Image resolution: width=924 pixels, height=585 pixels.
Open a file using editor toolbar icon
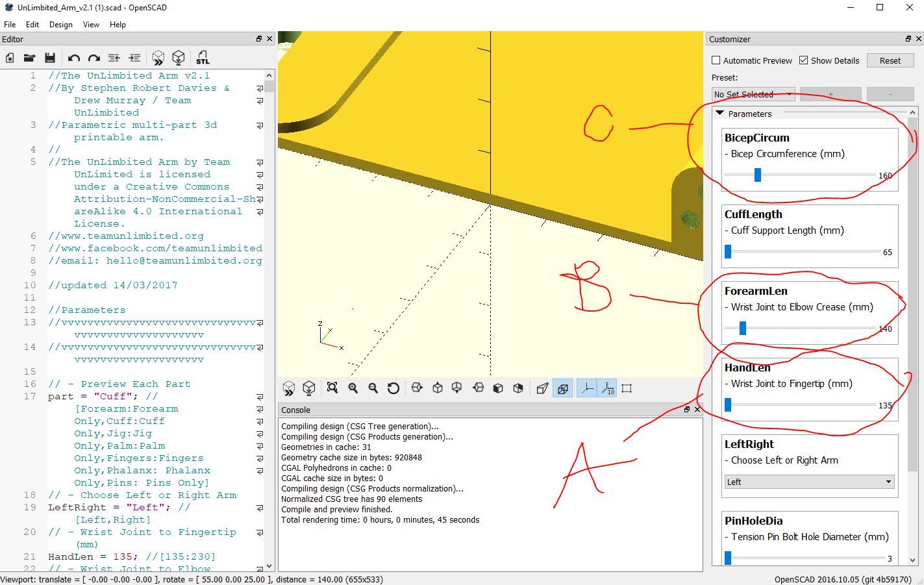tap(29, 58)
